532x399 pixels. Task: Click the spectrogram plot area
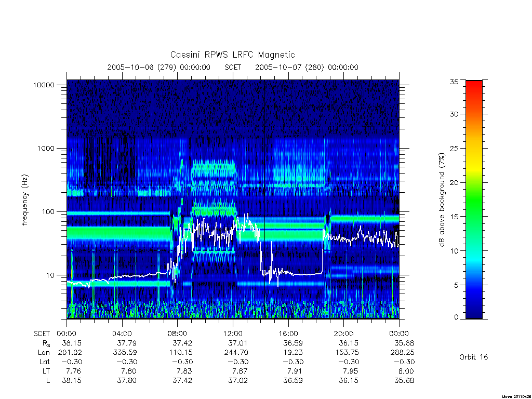point(233,199)
